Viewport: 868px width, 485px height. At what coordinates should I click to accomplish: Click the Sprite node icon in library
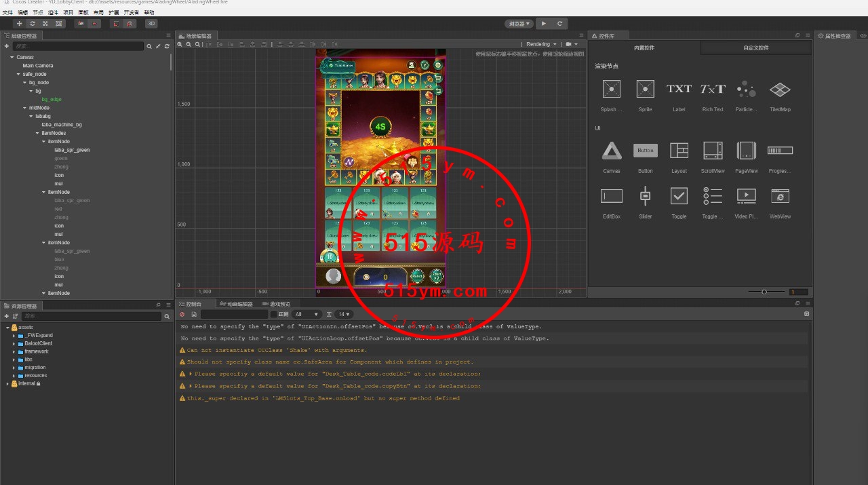(645, 90)
